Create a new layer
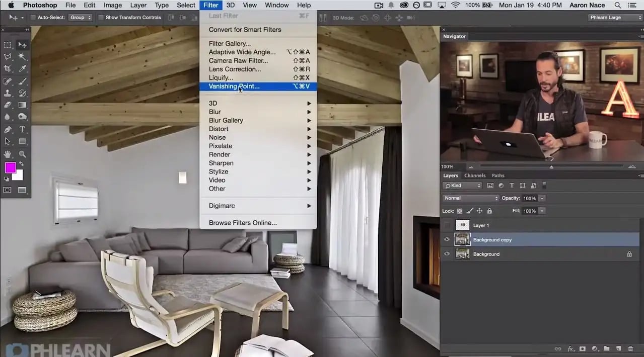The height and width of the screenshot is (357, 644). click(x=618, y=348)
